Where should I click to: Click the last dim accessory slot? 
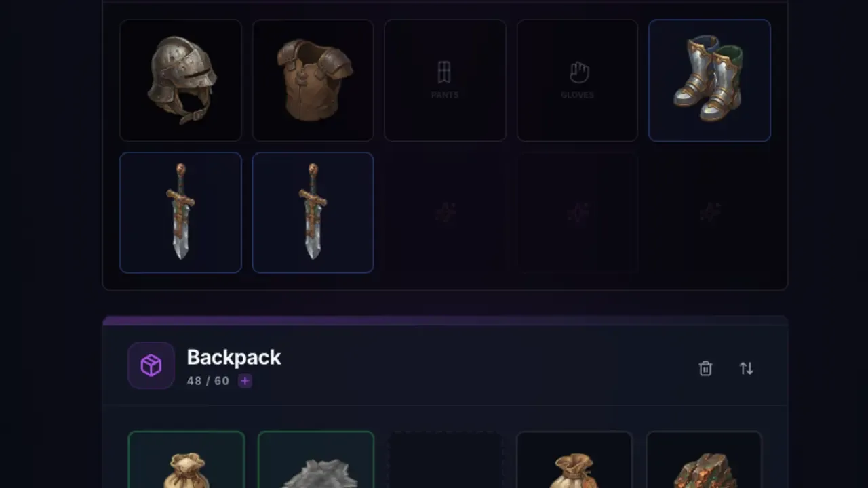tap(709, 213)
